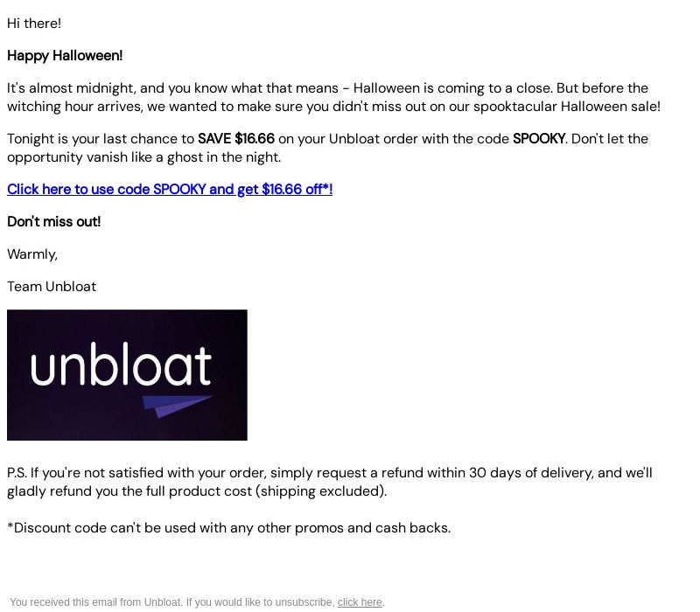Click the 'witching hour arrives' line
The width and height of the screenshot is (700, 612).
point(334,107)
